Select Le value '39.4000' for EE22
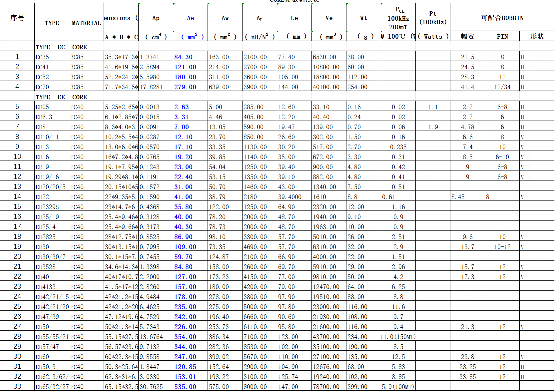 pos(294,197)
